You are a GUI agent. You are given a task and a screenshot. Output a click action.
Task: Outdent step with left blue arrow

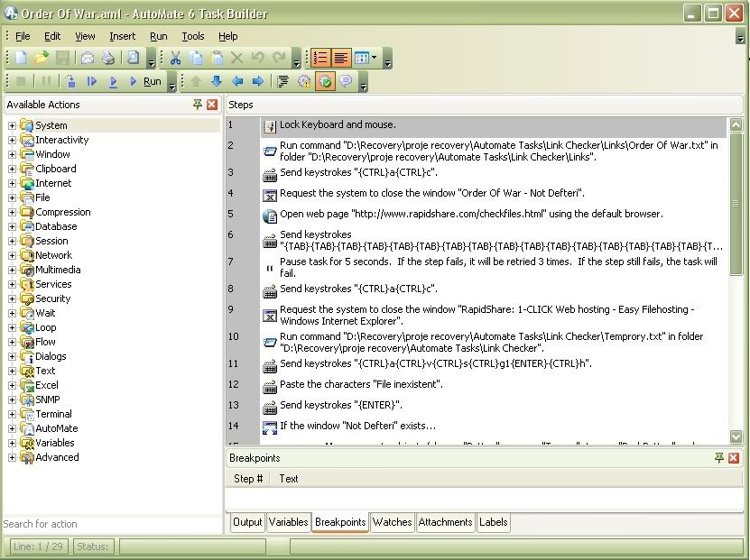click(x=237, y=81)
